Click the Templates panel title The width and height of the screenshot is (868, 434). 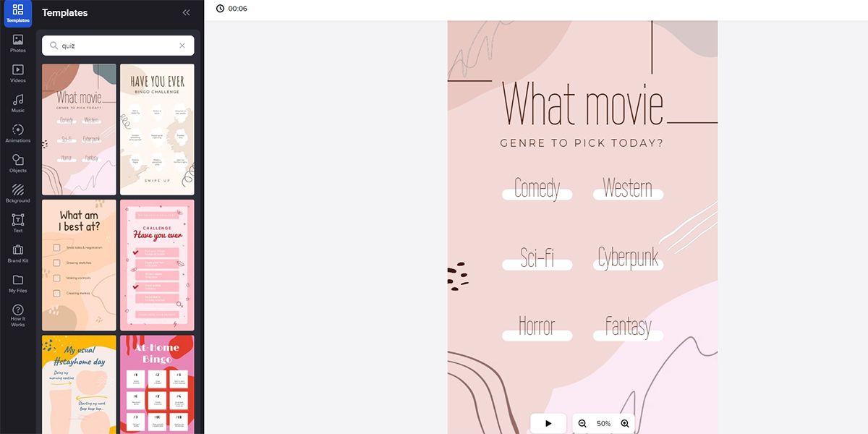65,13
